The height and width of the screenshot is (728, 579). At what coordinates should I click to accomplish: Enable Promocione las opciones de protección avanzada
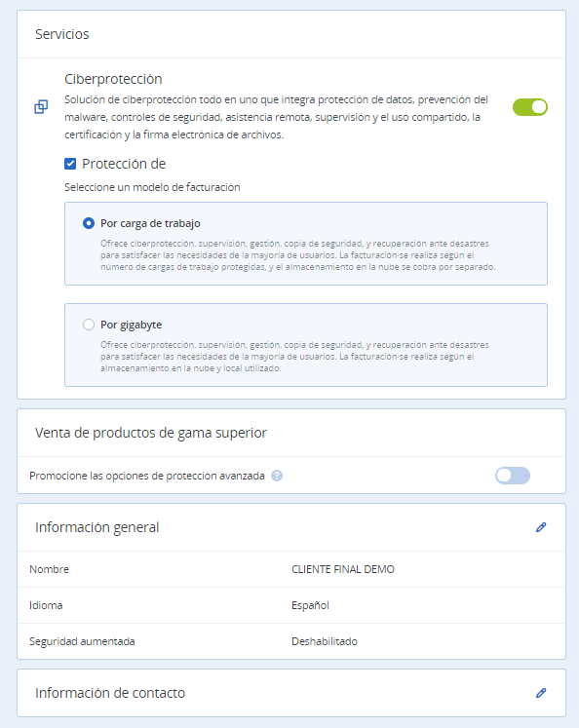(x=513, y=476)
